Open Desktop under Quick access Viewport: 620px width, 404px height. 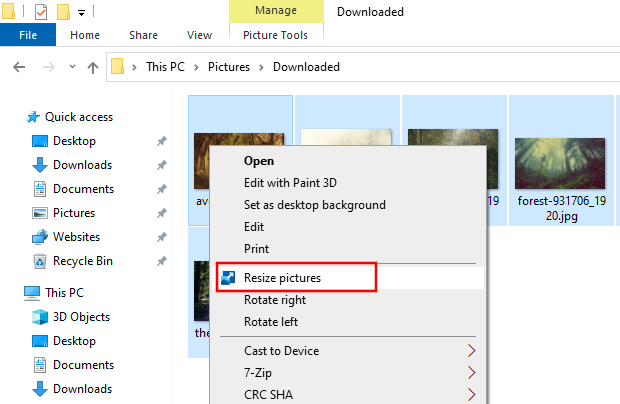[x=74, y=141]
